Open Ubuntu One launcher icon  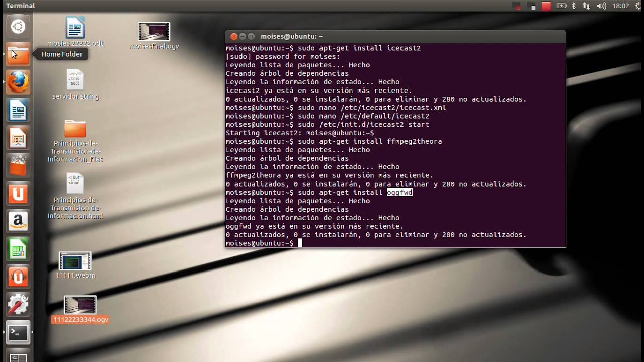[x=18, y=194]
